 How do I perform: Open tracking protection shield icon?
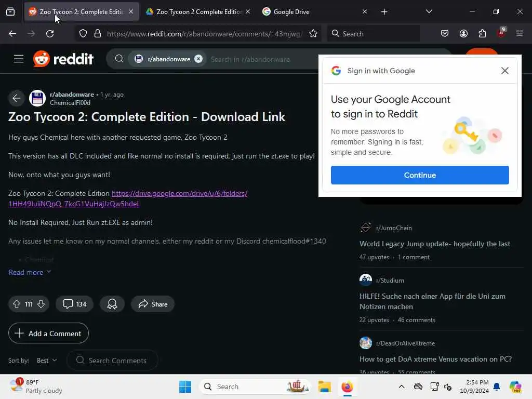click(83, 34)
